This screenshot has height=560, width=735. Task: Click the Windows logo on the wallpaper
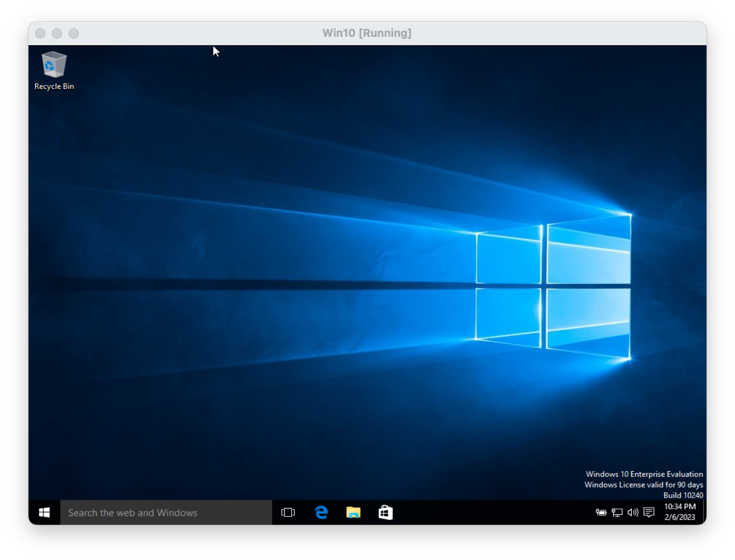tap(553, 287)
